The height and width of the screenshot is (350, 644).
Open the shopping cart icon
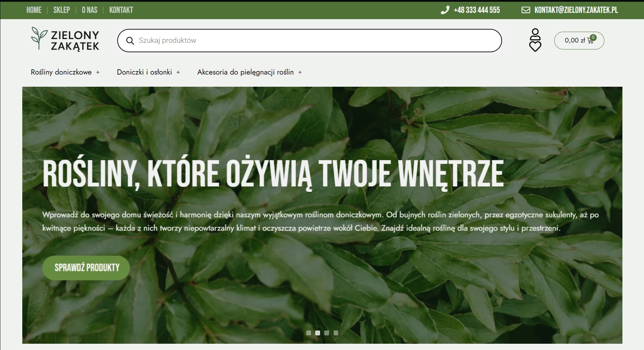(x=590, y=40)
